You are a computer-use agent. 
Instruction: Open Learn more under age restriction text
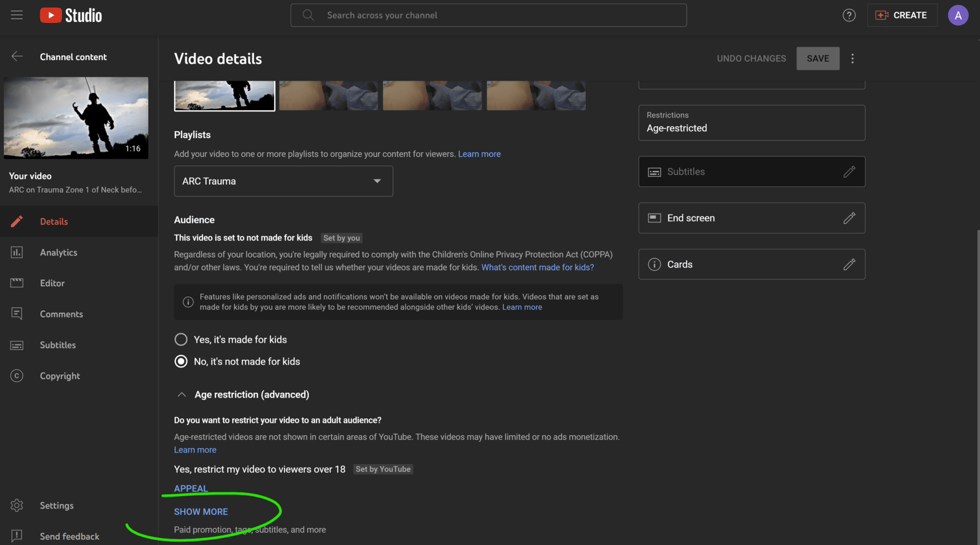click(x=195, y=449)
